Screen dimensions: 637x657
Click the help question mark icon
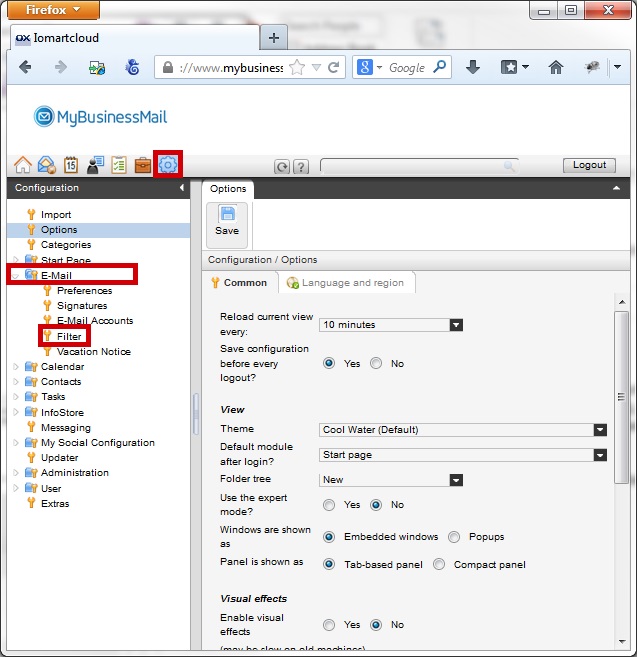(x=301, y=167)
